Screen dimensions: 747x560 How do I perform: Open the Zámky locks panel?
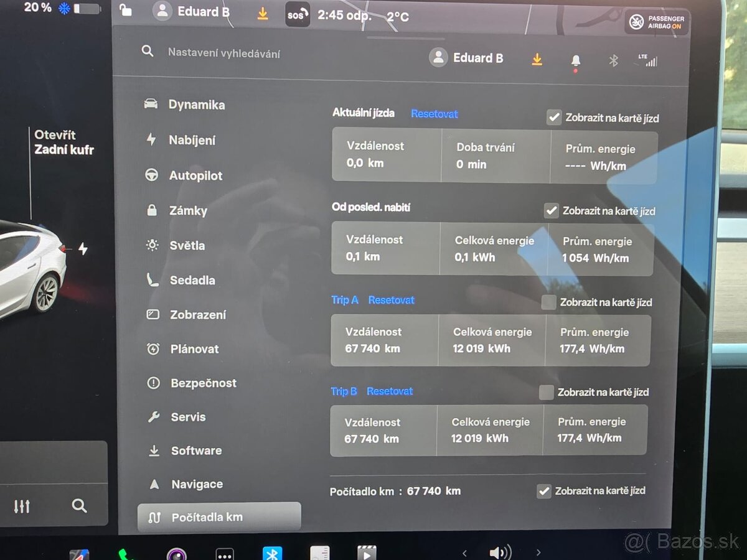(189, 210)
